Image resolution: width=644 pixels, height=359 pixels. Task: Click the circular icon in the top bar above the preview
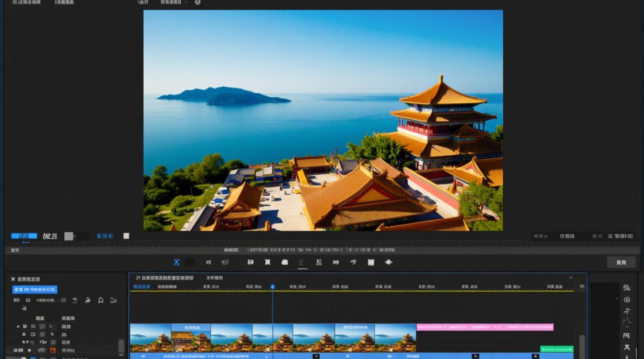198,2
